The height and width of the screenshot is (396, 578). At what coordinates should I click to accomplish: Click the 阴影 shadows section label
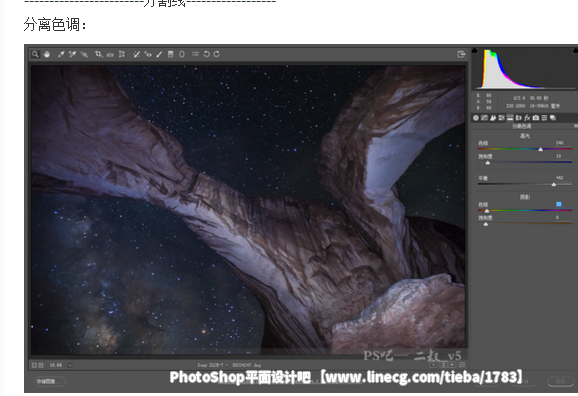(525, 197)
